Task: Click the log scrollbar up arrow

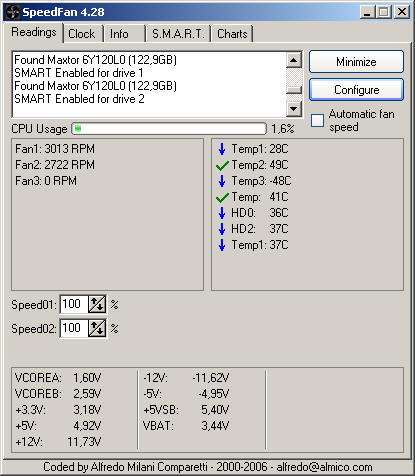Action: 294,60
